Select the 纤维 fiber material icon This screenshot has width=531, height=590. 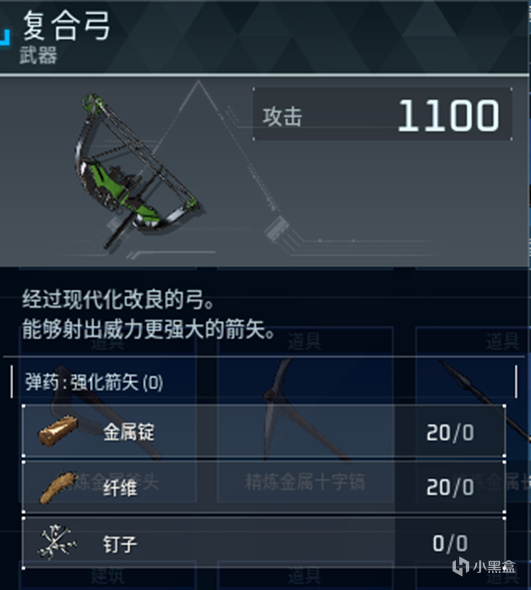click(x=59, y=487)
